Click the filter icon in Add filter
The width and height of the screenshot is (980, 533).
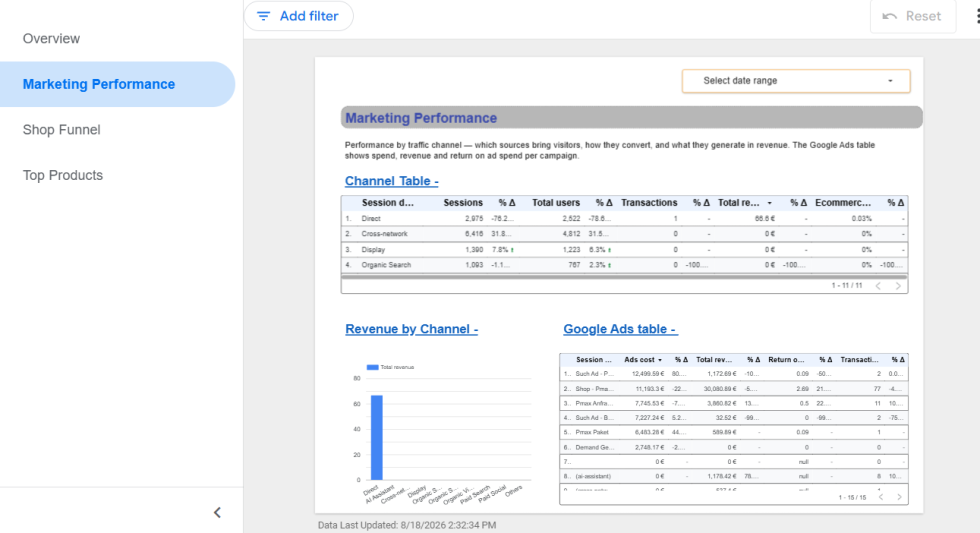point(264,16)
